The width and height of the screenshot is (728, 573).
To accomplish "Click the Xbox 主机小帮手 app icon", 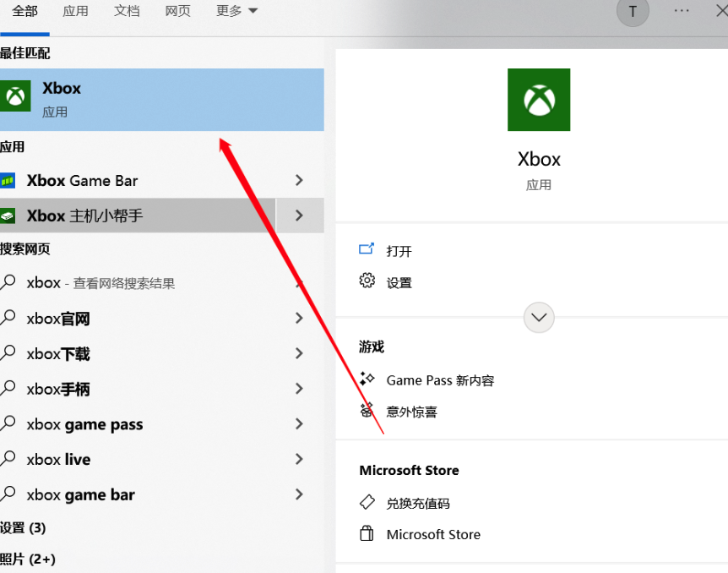I will [8, 216].
